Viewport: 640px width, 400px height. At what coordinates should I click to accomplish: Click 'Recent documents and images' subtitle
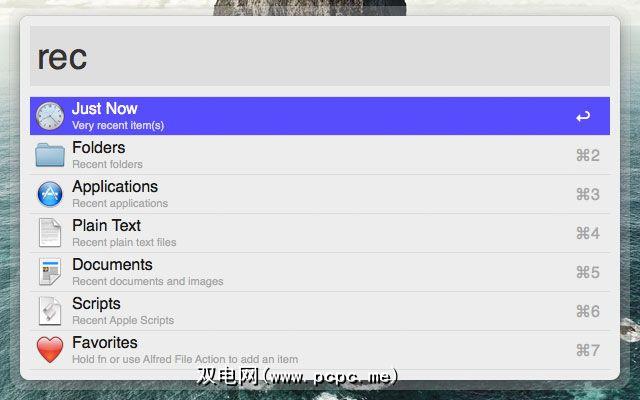click(148, 281)
